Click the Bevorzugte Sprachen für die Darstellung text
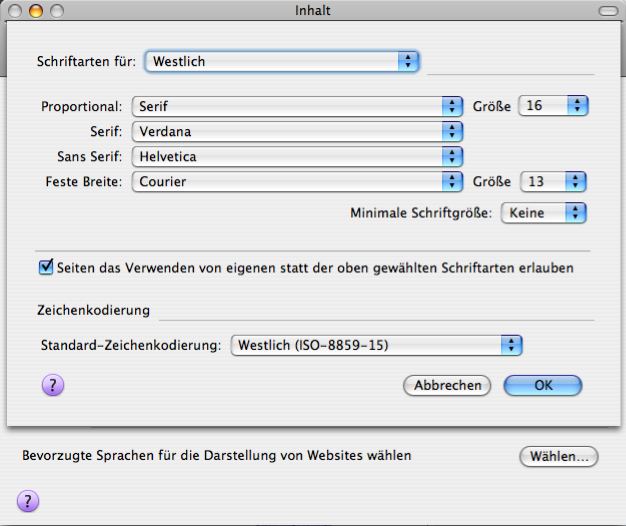Viewport: 626px width, 526px height. point(216,455)
